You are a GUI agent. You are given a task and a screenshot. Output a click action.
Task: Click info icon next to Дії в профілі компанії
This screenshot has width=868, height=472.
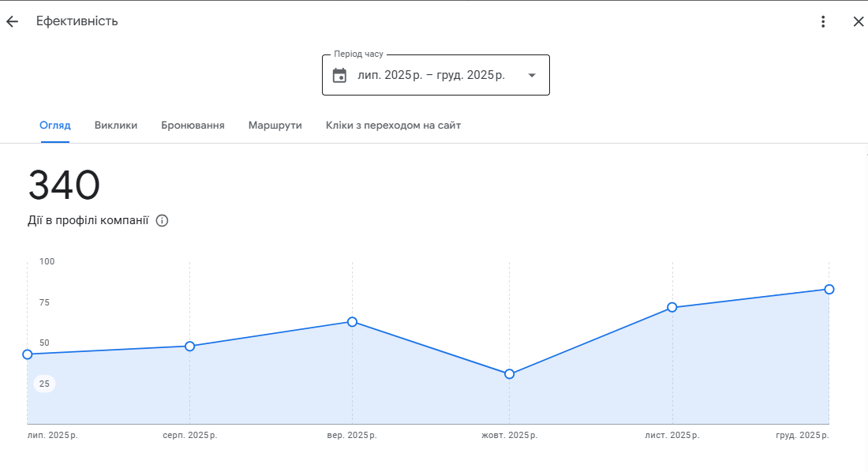coord(163,221)
